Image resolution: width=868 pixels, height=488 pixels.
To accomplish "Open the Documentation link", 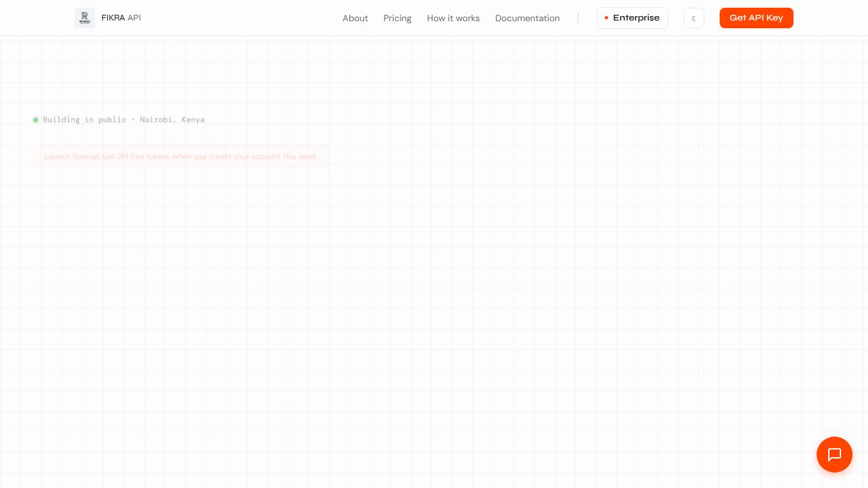I will tap(527, 18).
